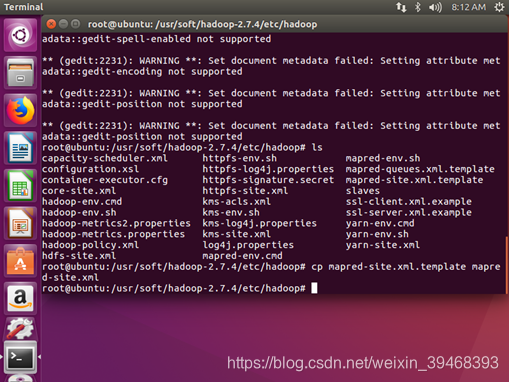Image resolution: width=509 pixels, height=382 pixels.
Task: Click the file name ssl-client.xml.example
Action: tap(409, 202)
